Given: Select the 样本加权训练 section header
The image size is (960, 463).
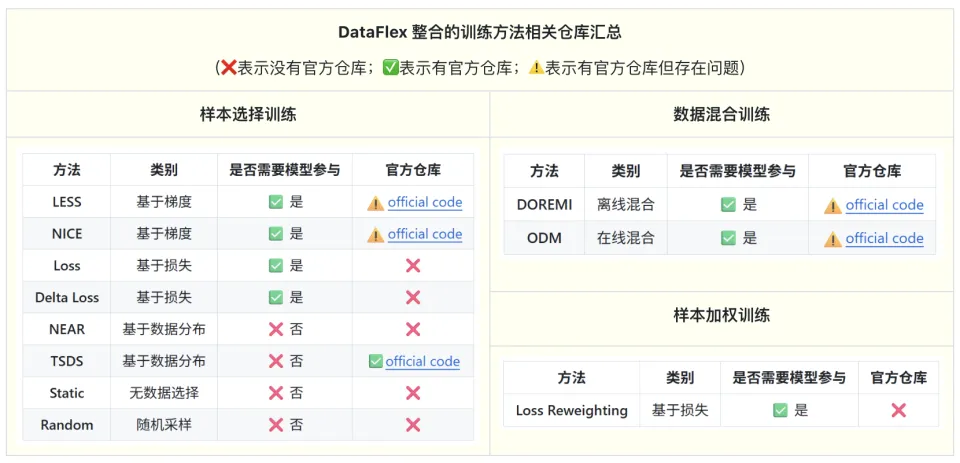Looking at the screenshot, I should click(x=721, y=315).
